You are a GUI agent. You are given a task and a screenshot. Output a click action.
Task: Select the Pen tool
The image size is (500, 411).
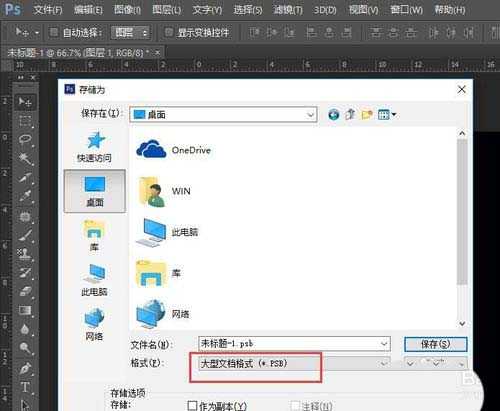click(x=25, y=368)
